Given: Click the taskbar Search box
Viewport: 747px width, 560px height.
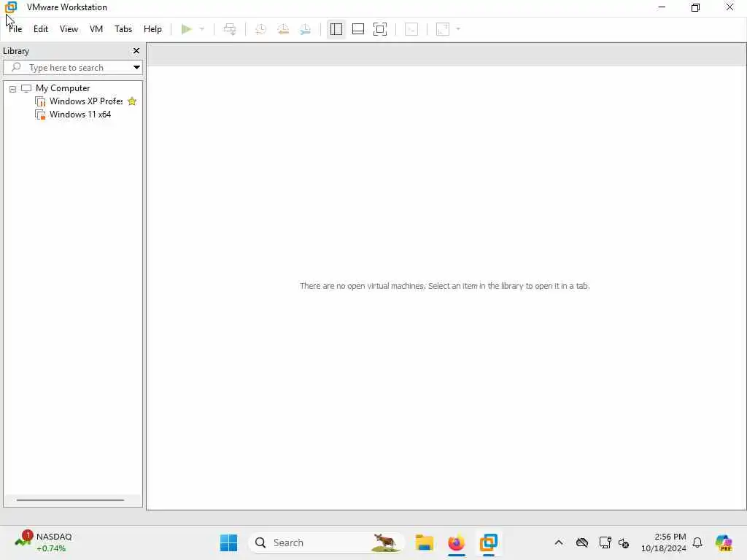Looking at the screenshot, I should tap(326, 542).
